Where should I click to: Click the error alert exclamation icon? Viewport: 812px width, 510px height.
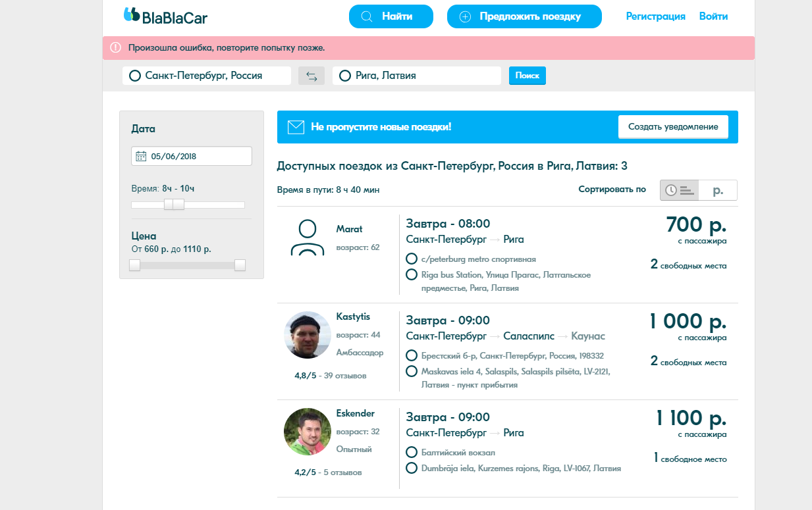point(115,47)
